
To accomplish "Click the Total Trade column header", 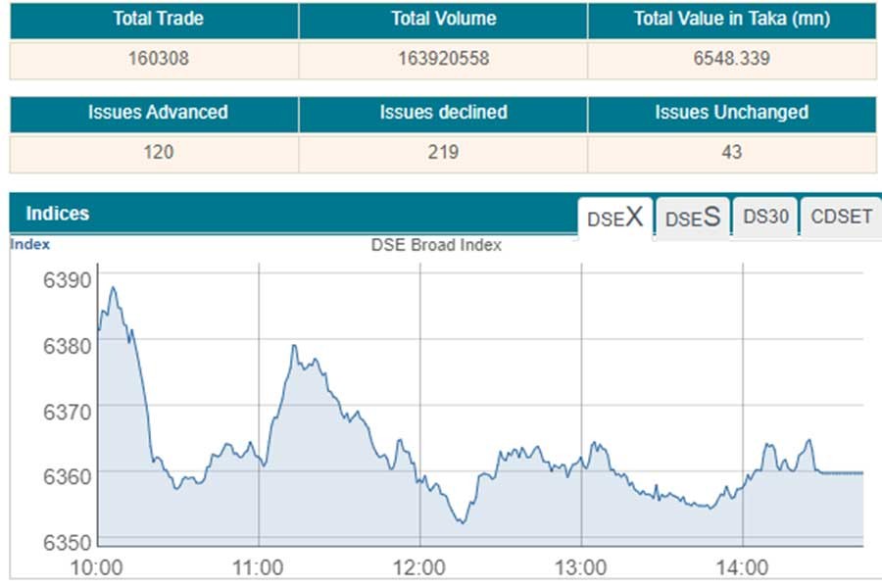I will pos(154,19).
